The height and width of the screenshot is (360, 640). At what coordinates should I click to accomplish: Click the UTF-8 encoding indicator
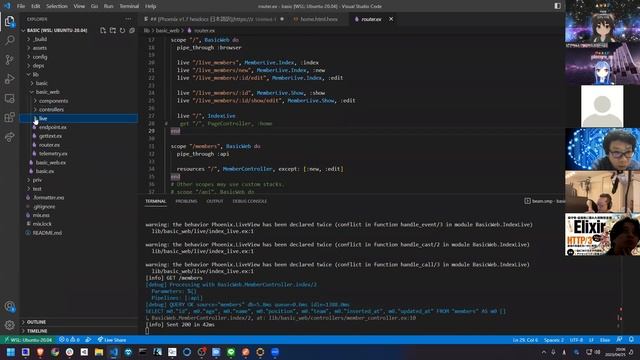pyautogui.click(x=576, y=340)
